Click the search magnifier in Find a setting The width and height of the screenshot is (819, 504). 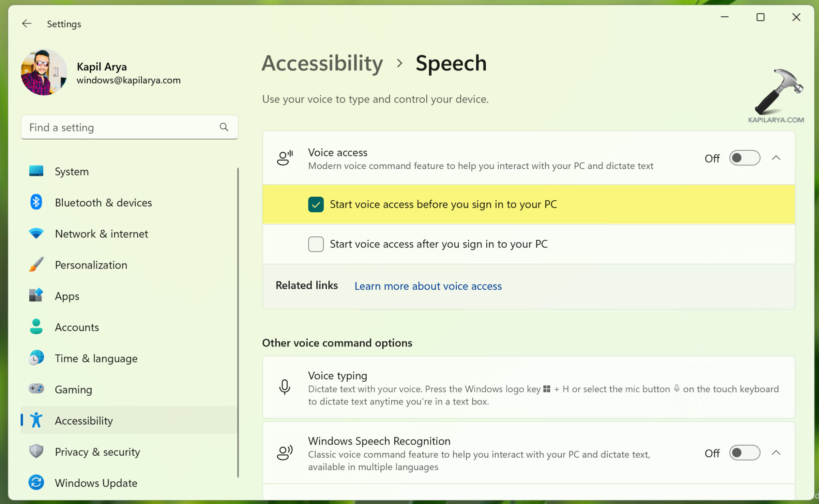[224, 127]
